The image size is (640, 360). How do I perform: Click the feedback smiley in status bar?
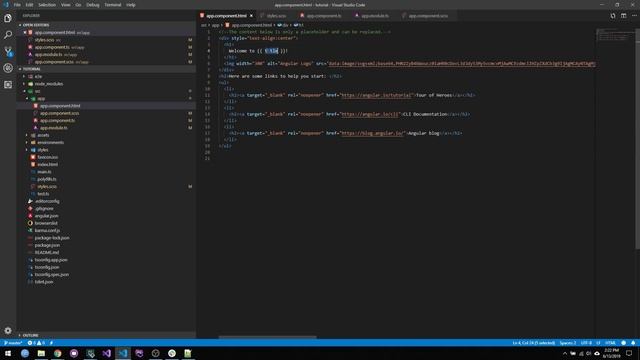coord(623,343)
